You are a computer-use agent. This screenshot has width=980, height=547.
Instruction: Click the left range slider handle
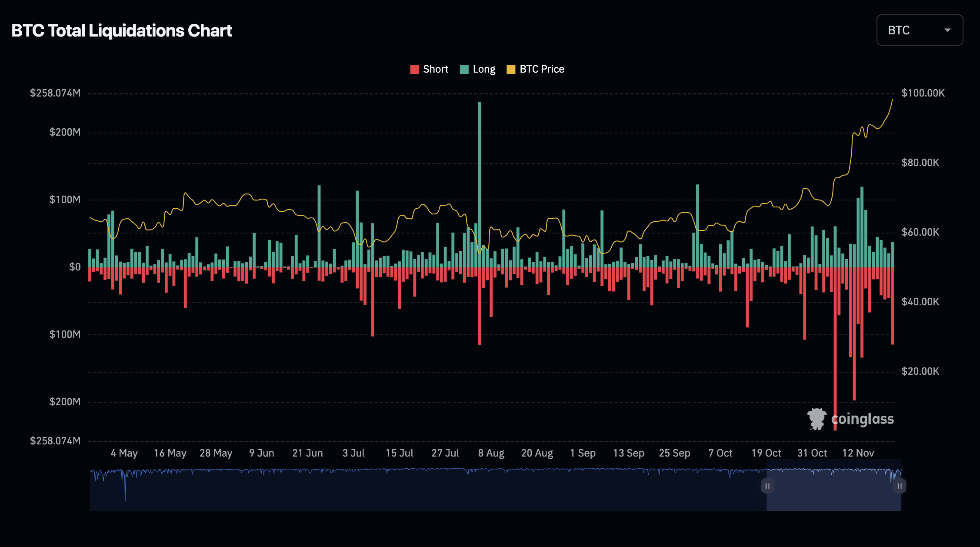point(767,486)
